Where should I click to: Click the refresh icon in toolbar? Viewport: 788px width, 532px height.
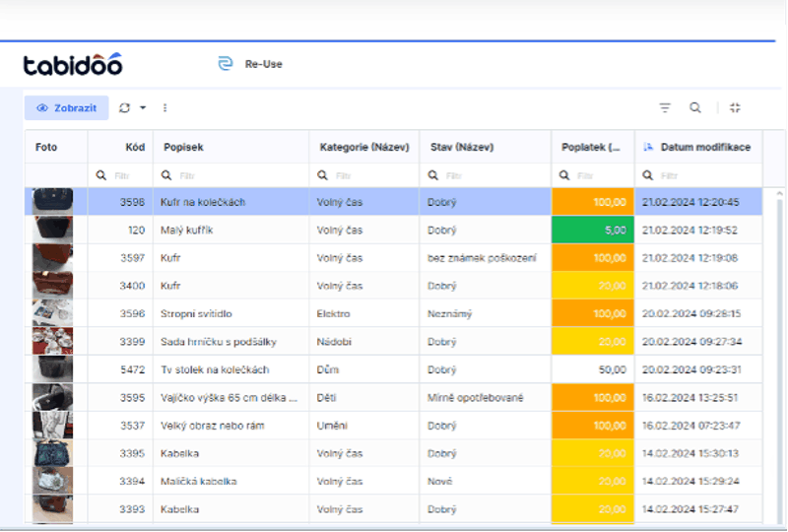[x=124, y=107]
